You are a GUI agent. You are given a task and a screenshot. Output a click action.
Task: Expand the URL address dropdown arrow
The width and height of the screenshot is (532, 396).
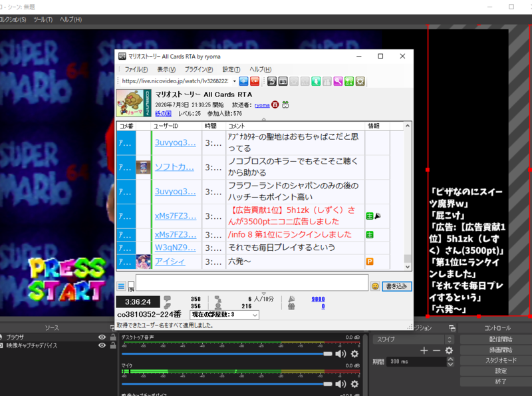tap(235, 81)
